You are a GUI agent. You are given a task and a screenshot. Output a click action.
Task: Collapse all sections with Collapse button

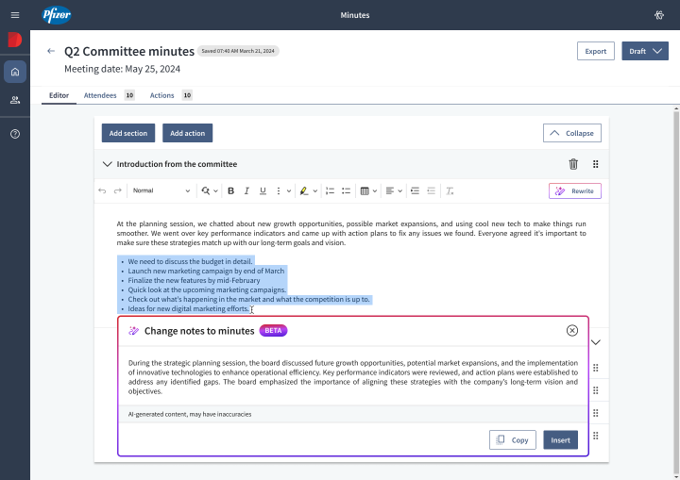point(572,133)
